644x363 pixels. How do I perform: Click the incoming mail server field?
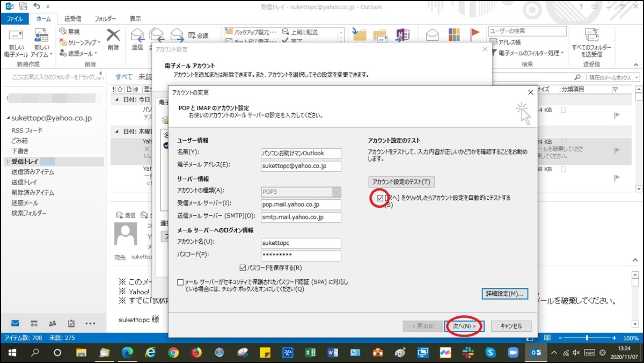point(301,205)
